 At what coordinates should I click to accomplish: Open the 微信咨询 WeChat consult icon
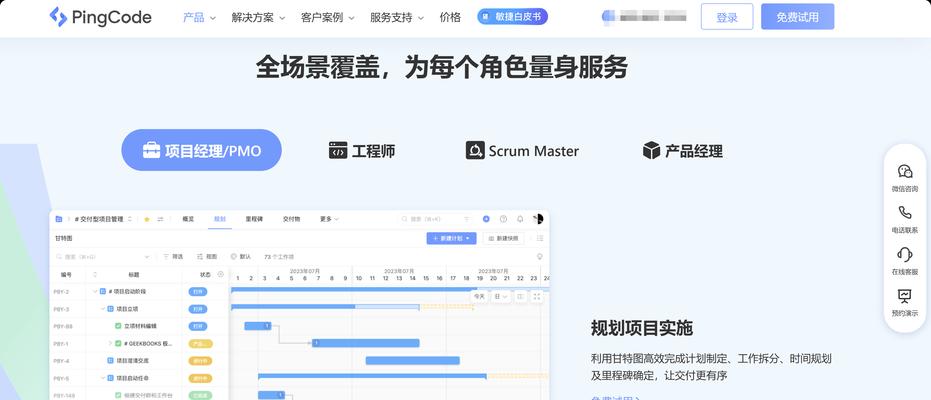click(x=904, y=172)
